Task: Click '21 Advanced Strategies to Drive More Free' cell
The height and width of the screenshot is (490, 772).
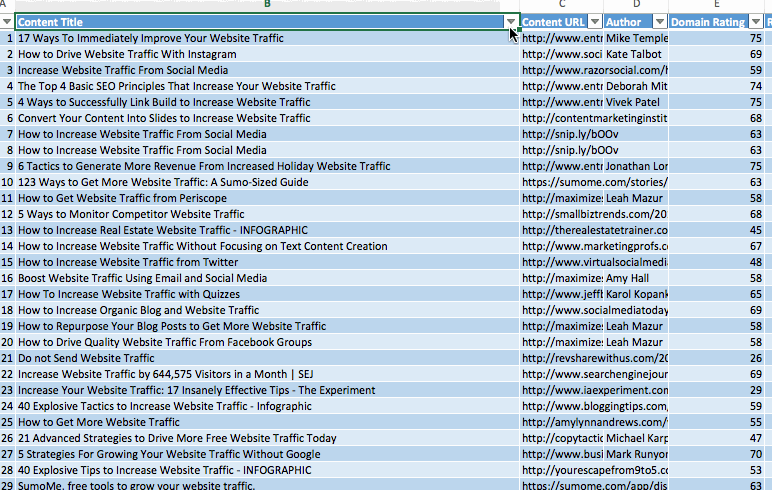Action: coord(267,438)
